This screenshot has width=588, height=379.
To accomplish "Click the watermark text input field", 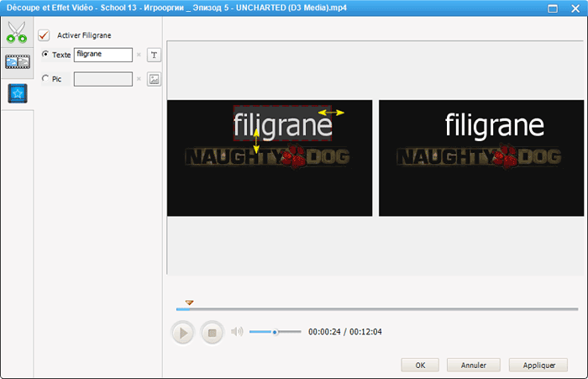I will [x=102, y=55].
